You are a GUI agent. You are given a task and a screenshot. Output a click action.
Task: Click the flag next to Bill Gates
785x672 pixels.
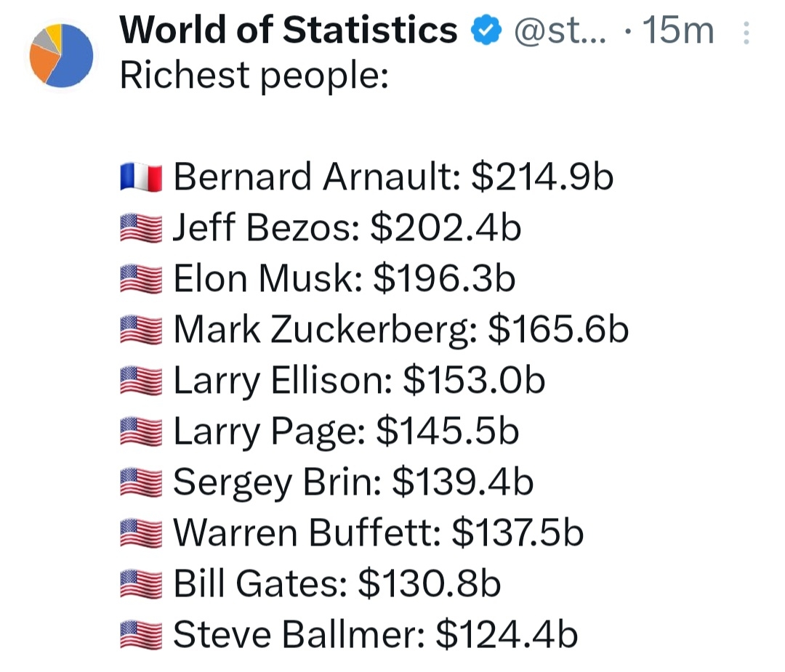coord(141,585)
